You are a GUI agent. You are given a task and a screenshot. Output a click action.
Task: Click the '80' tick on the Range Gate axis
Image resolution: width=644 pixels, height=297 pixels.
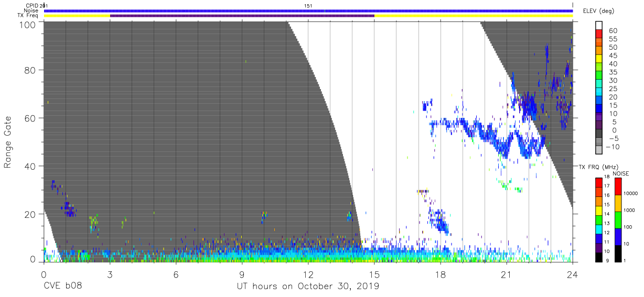pos(30,70)
